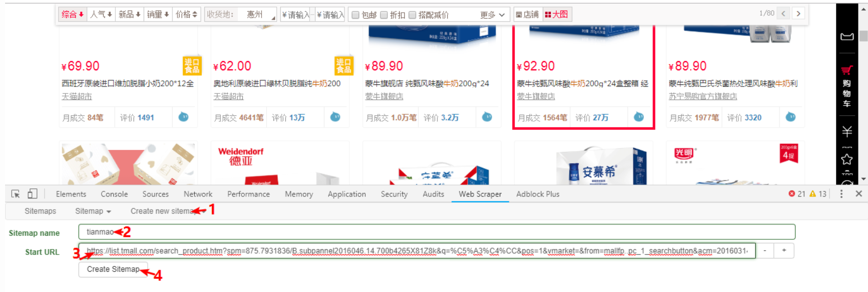This screenshot has height=292, width=868.
Task: Go to next results page arrow
Action: point(798,14)
